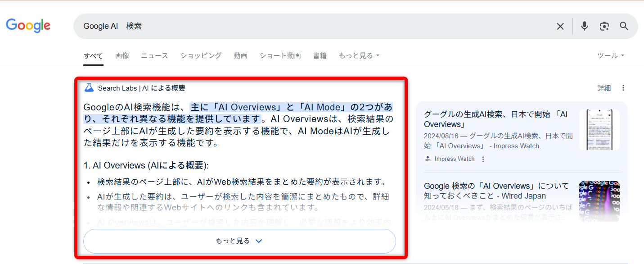Open Google Lens image search icon

pyautogui.click(x=604, y=26)
